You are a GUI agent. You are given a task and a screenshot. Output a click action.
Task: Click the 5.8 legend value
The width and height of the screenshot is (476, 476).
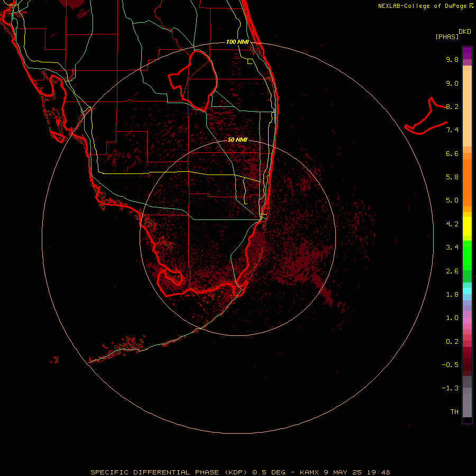pyautogui.click(x=452, y=177)
